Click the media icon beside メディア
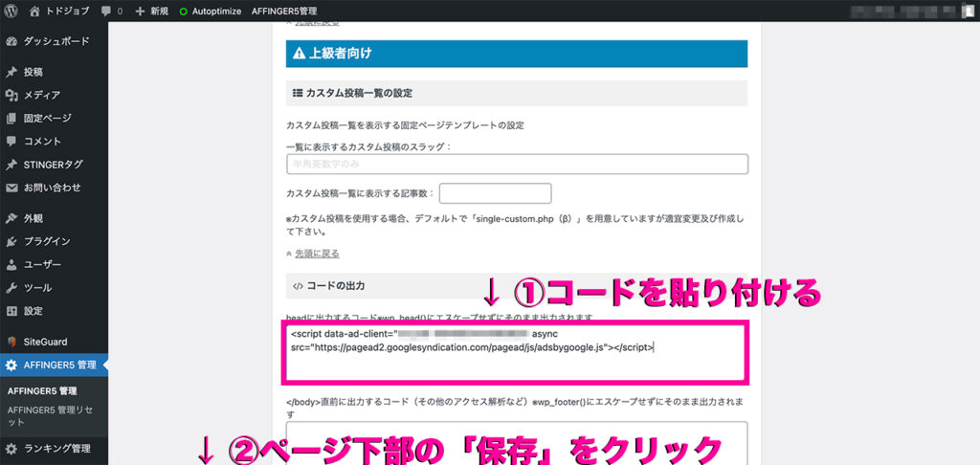The image size is (980, 465). click(11, 95)
